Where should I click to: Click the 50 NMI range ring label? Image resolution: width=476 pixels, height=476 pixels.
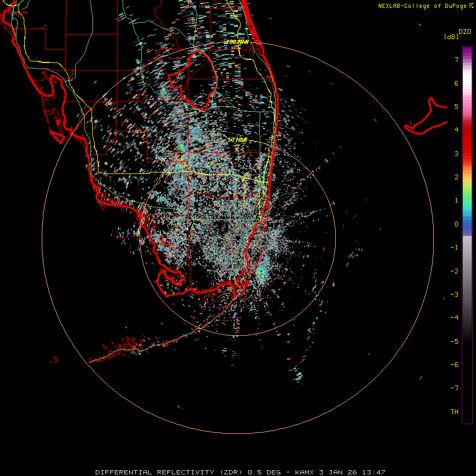pos(237,140)
